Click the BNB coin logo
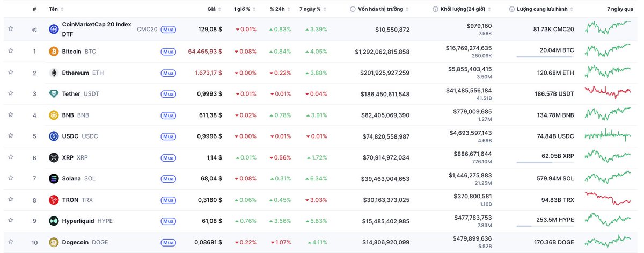This screenshot has height=253, width=644. click(54, 115)
